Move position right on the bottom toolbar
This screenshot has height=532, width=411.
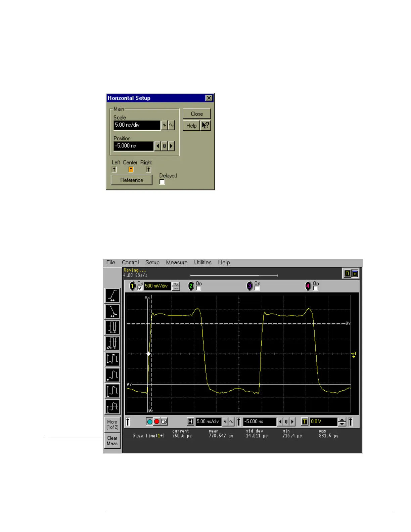pos(292,422)
